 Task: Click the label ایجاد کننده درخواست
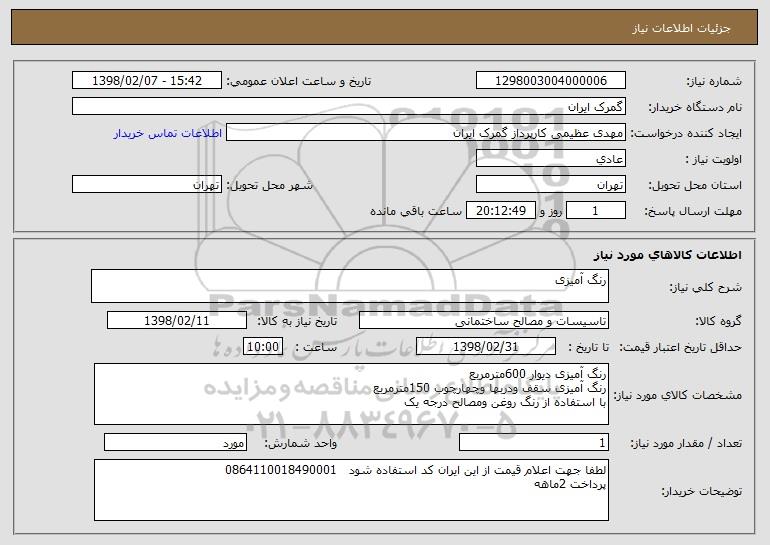click(686, 134)
